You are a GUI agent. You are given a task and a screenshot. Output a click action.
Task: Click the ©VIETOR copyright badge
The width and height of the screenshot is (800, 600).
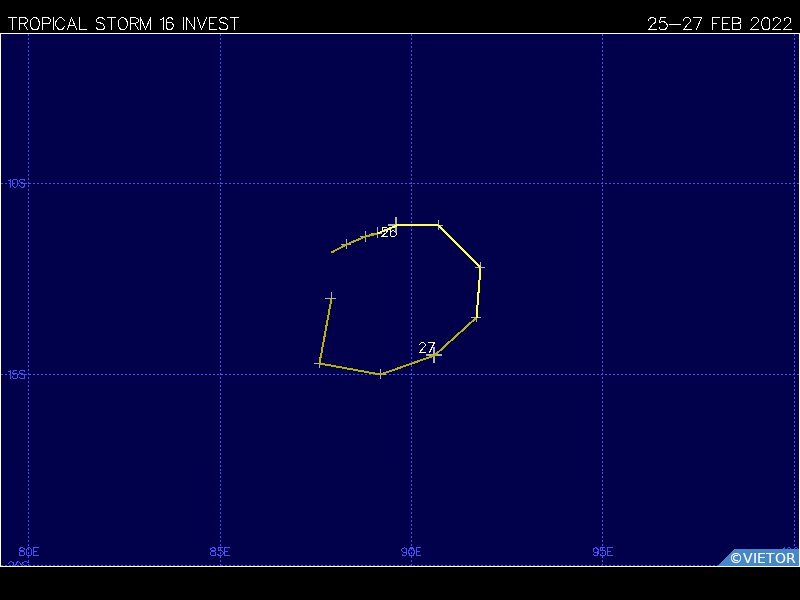click(759, 558)
